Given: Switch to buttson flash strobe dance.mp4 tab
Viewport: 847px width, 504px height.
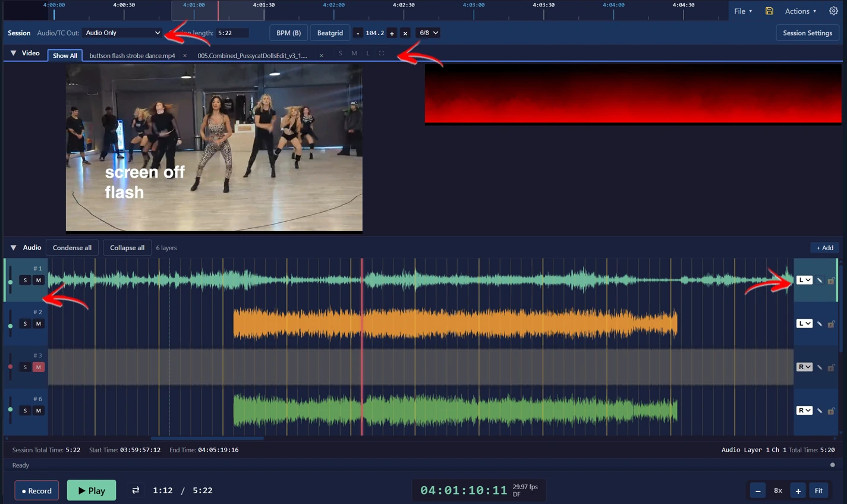Looking at the screenshot, I should point(132,56).
